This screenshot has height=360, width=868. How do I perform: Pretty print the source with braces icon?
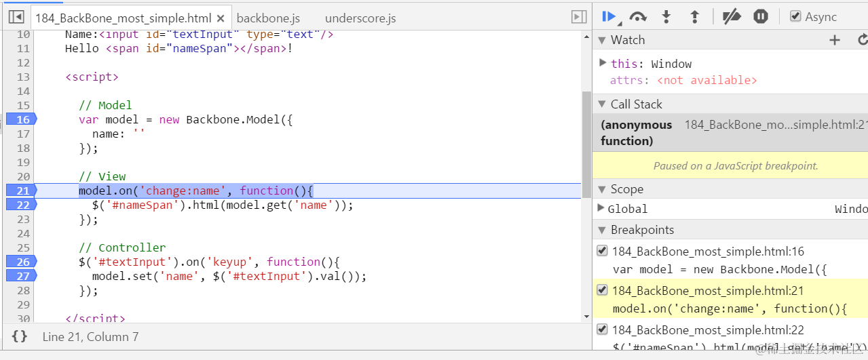click(20, 336)
